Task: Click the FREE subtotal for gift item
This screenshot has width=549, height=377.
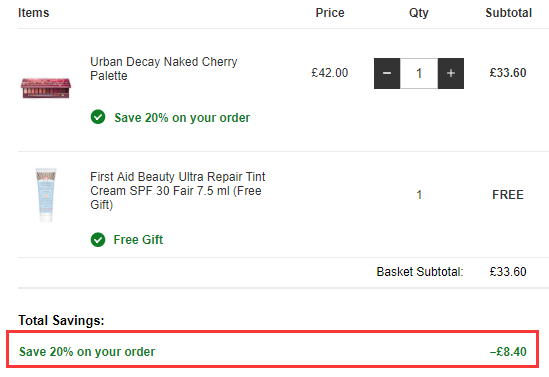Action: [508, 195]
